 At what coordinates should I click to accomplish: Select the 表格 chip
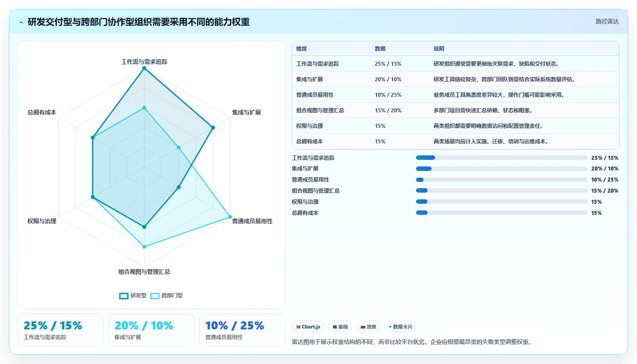[340, 327]
